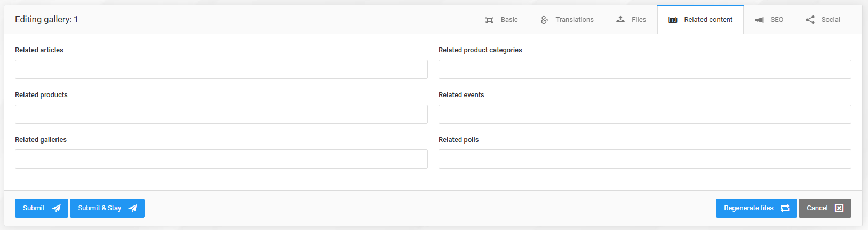868x230 pixels.
Task: Focus the Related galleries input
Action: point(221,159)
